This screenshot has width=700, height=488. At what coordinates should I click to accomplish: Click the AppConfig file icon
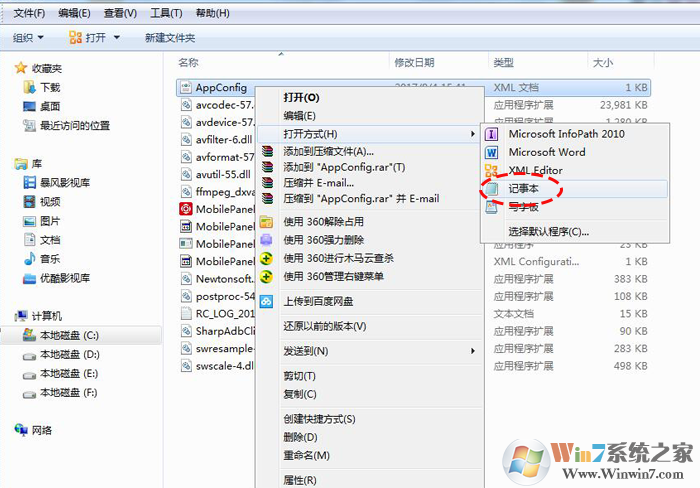[186, 88]
